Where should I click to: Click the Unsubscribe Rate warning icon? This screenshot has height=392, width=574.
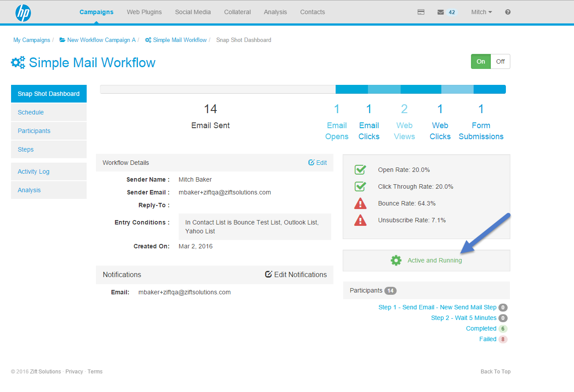[360, 220]
